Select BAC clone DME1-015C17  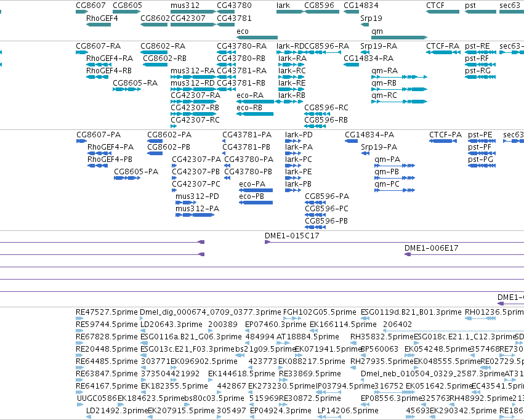click(x=394, y=242)
